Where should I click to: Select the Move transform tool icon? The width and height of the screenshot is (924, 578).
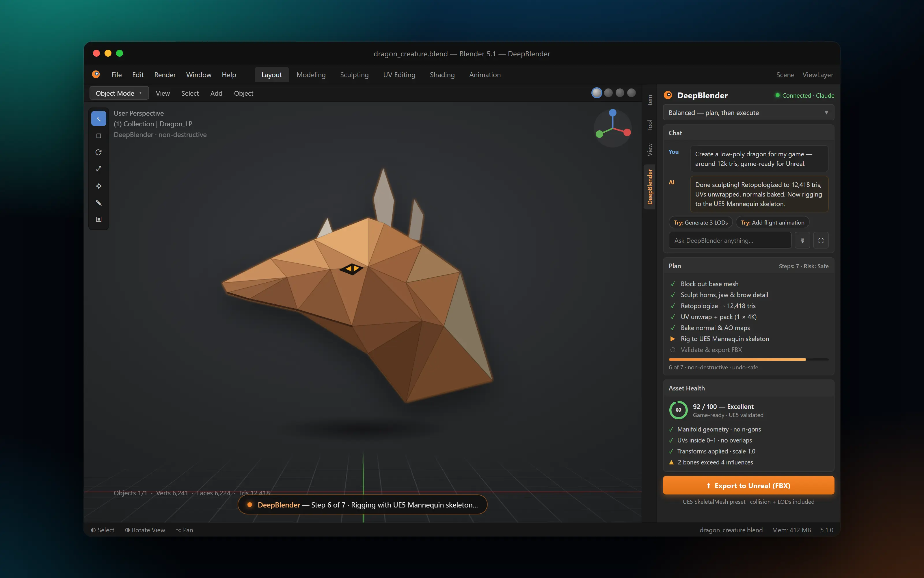tap(98, 186)
